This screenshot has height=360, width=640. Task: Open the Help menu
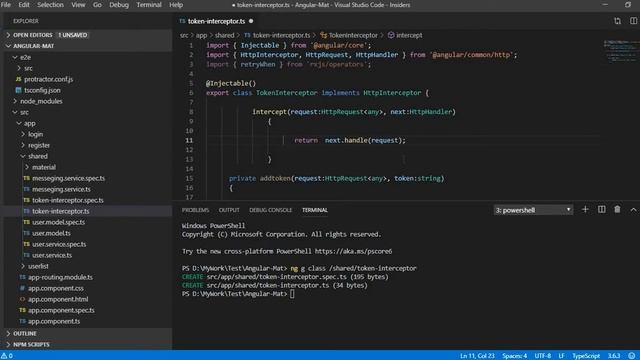176,5
